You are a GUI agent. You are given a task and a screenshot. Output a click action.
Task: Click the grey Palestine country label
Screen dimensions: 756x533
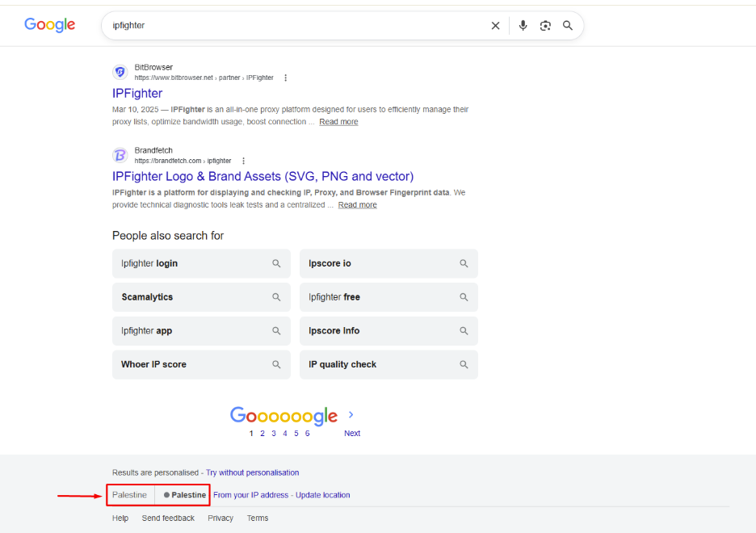pyautogui.click(x=129, y=495)
